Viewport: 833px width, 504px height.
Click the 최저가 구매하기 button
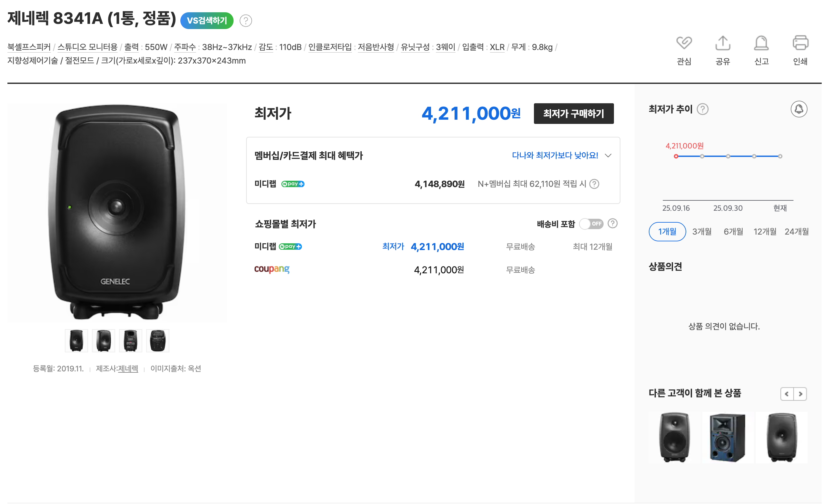pos(574,114)
